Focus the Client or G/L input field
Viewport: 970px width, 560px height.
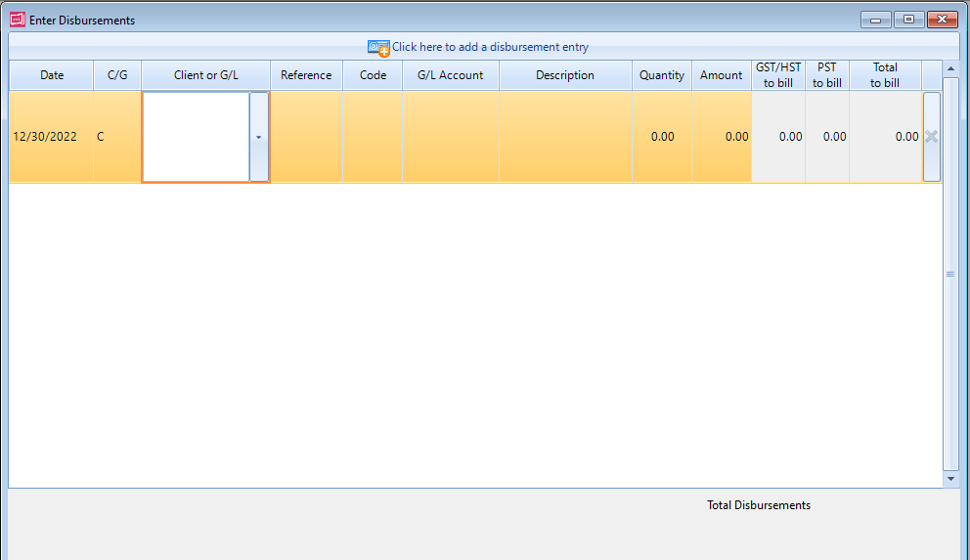tap(197, 137)
